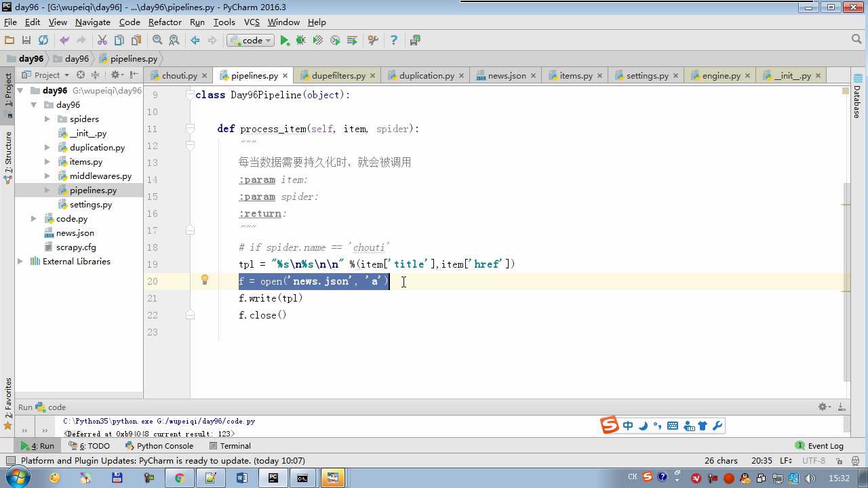The image size is (868, 488).
Task: Open the File menu
Action: [x=10, y=22]
